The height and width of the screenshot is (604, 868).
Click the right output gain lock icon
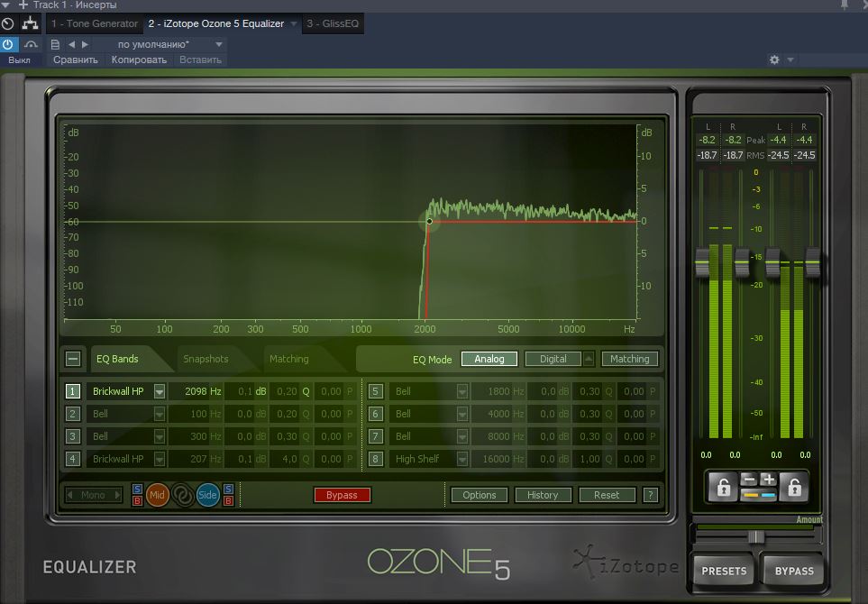(793, 488)
